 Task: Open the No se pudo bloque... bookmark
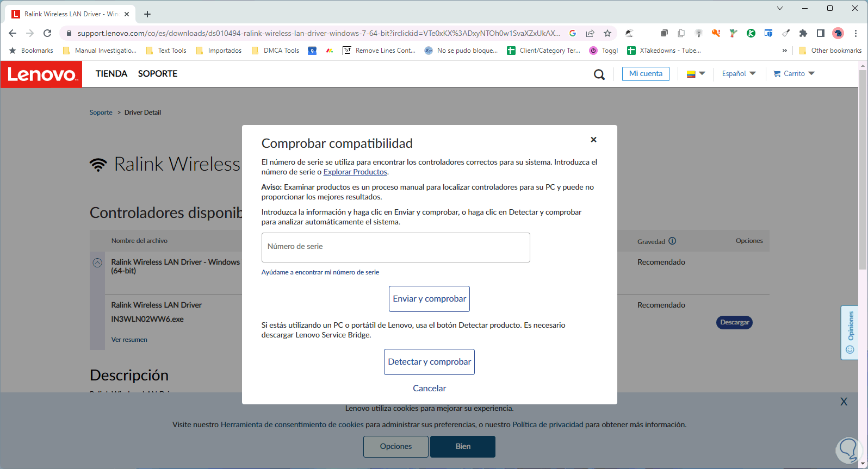(x=461, y=51)
